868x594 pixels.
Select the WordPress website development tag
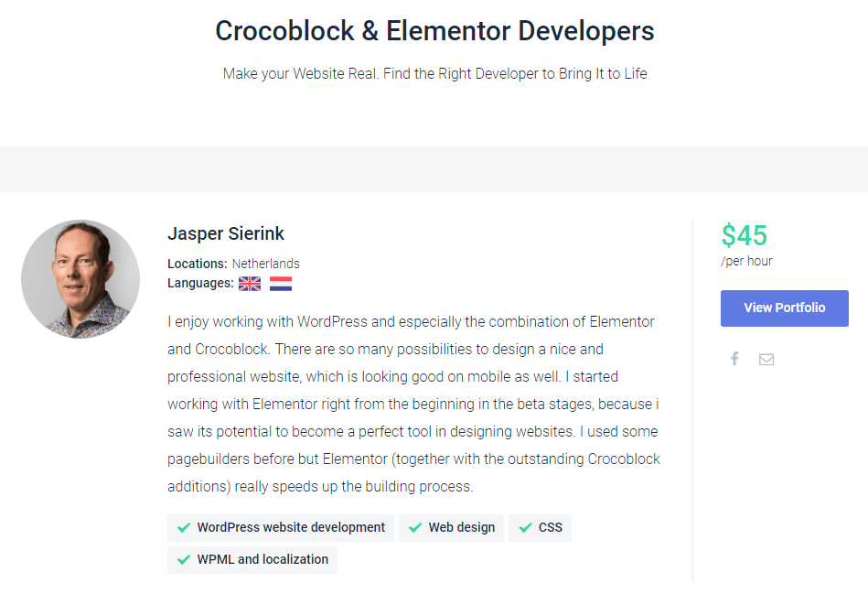[281, 527]
